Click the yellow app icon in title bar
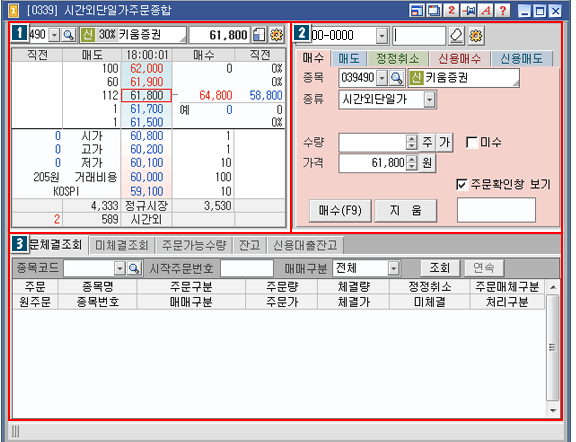 coord(13,10)
